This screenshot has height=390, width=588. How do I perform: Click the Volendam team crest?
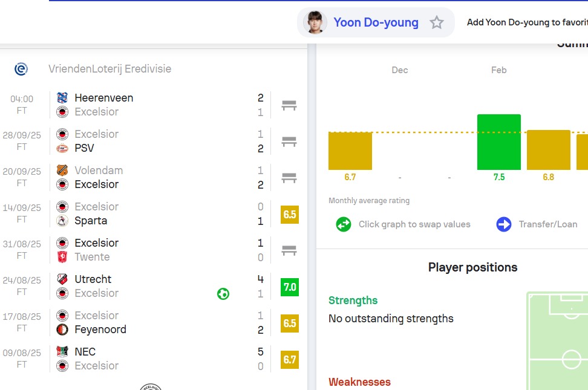pos(62,171)
